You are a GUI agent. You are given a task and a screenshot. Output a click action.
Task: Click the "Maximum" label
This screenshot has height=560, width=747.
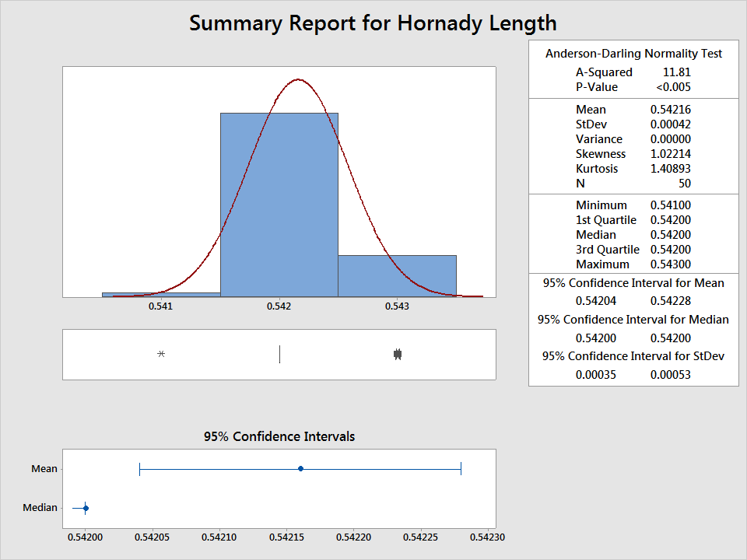click(x=602, y=264)
